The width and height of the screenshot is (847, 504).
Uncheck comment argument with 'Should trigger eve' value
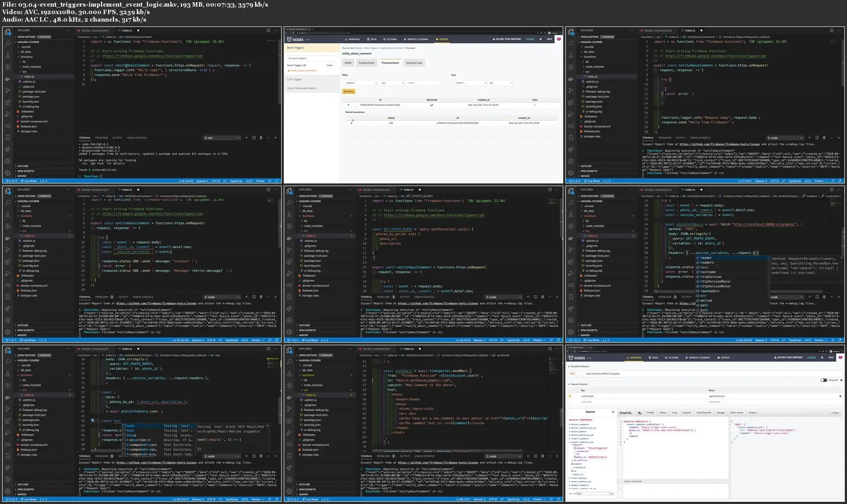coord(575,448)
